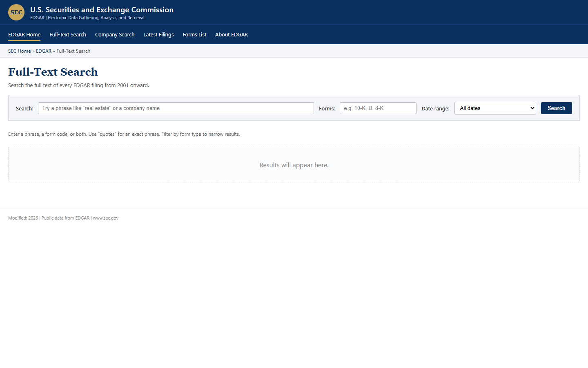Viewport: 588px width, 368px height.
Task: Click the 'Search:' field label
Action: pyautogui.click(x=24, y=109)
